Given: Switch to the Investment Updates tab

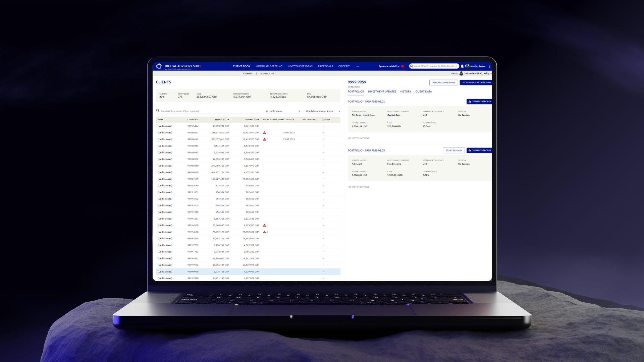Looking at the screenshot, I should [382, 92].
